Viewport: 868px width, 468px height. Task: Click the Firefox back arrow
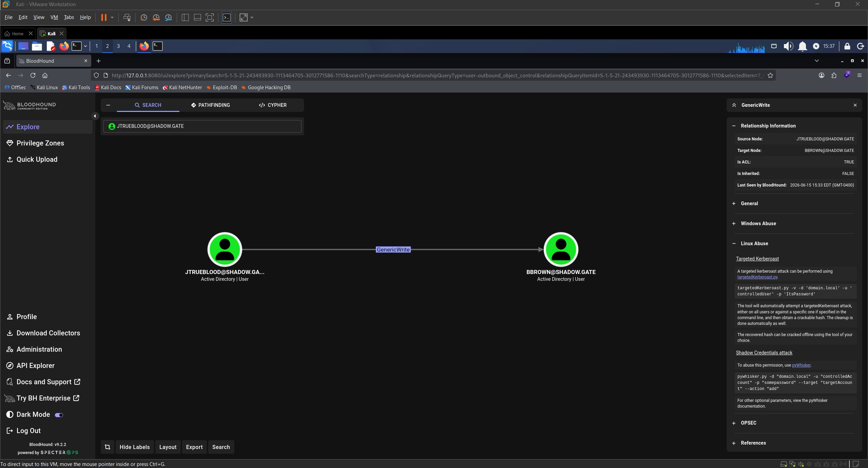8,75
